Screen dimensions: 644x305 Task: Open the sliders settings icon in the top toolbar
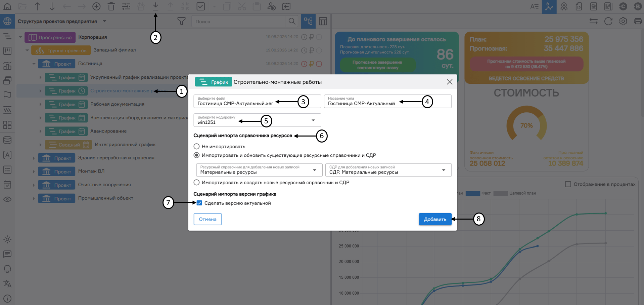pyautogui.click(x=126, y=6)
